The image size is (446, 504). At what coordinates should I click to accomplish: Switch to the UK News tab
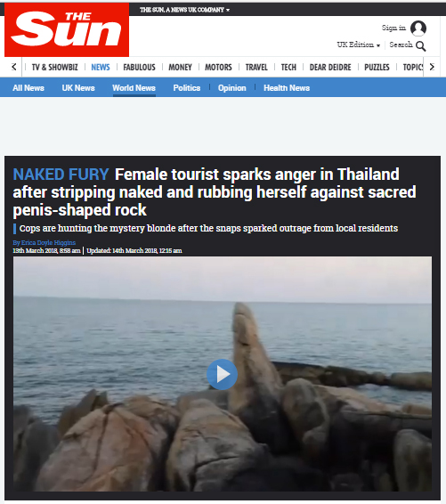(x=78, y=88)
